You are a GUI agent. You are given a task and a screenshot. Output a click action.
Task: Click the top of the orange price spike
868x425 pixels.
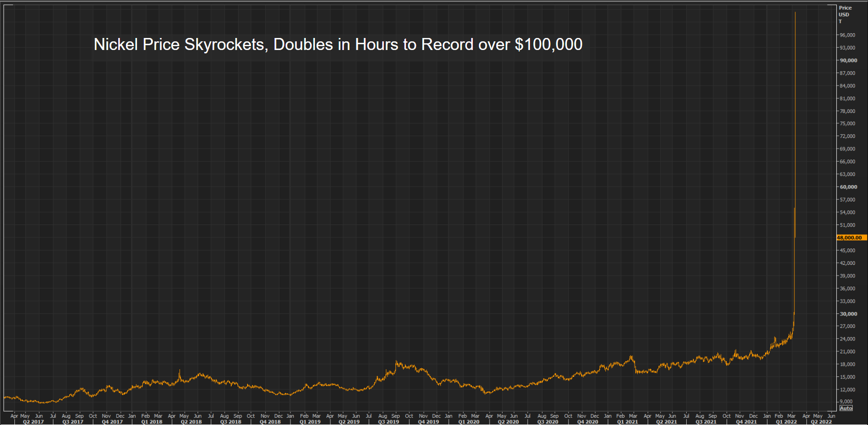click(795, 13)
